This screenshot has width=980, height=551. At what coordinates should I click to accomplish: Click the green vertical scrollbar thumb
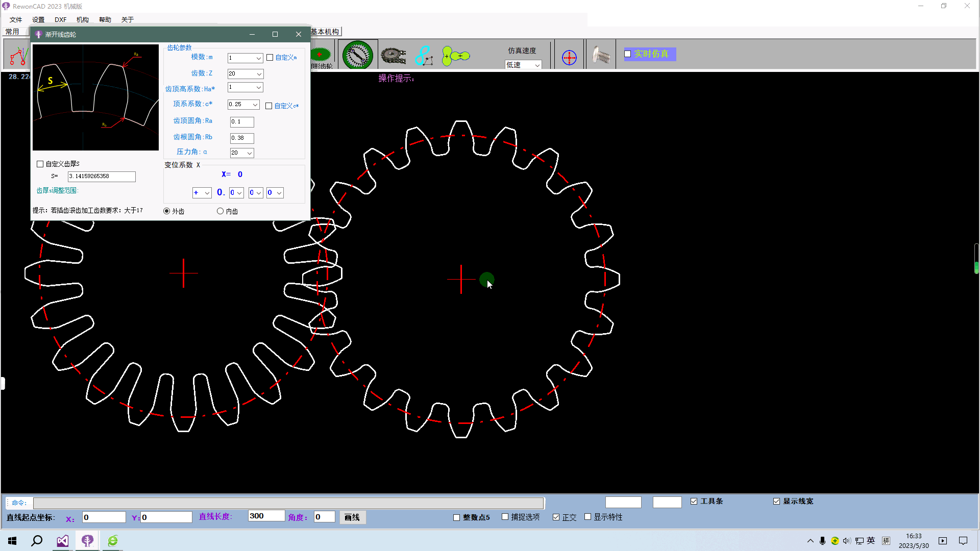click(x=976, y=267)
